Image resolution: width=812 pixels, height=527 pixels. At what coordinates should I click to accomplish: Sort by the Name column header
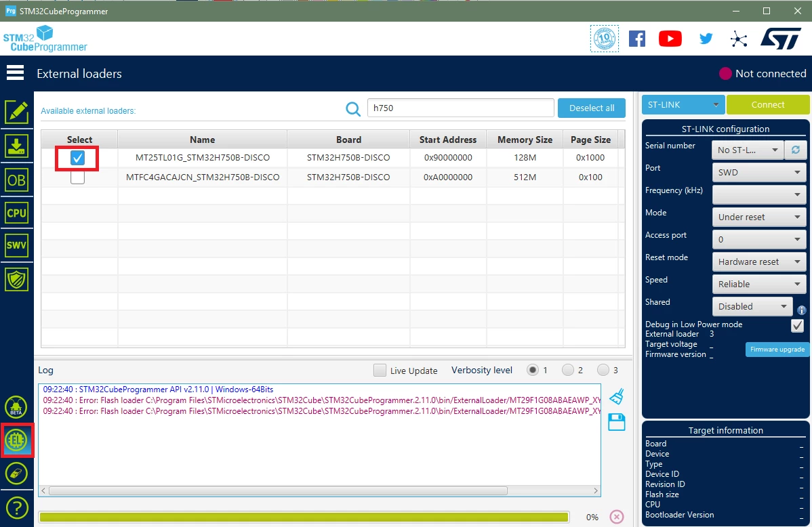coord(203,140)
